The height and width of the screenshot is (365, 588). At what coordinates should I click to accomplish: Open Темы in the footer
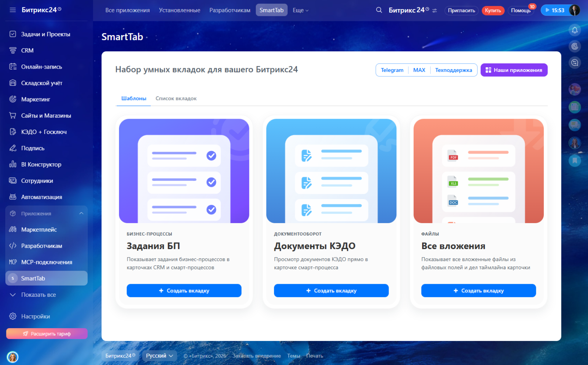click(294, 356)
